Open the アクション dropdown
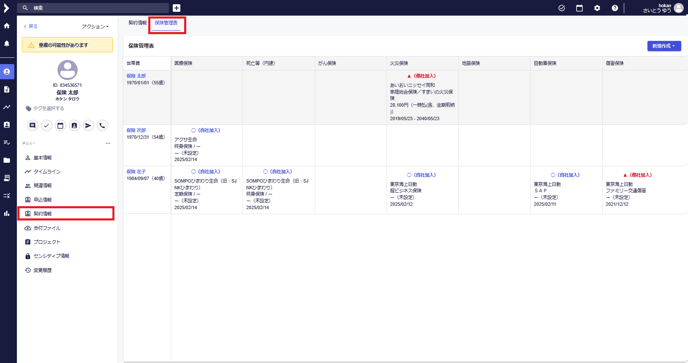This screenshot has width=688, height=363. [x=95, y=27]
